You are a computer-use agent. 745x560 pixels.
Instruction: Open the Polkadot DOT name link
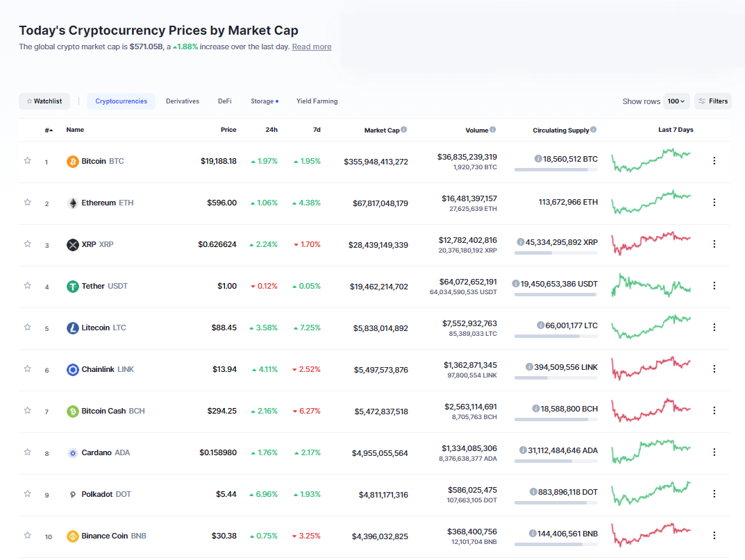point(106,494)
